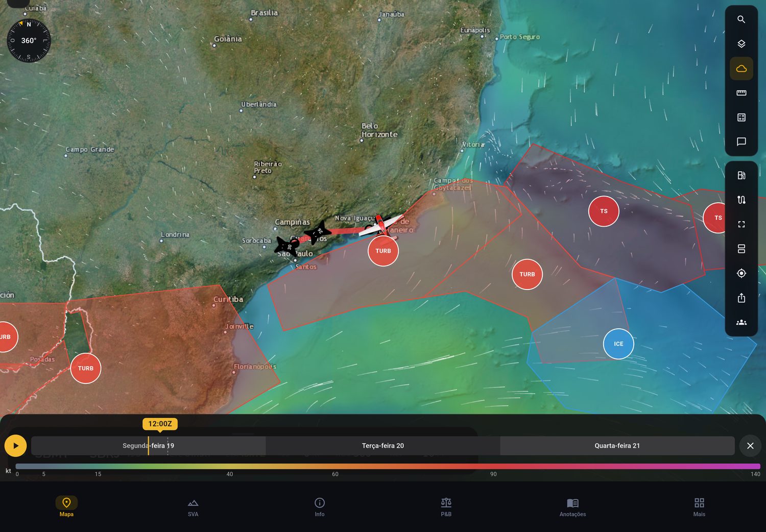
Task: Tap the Brasília city label
Action: 264,13
